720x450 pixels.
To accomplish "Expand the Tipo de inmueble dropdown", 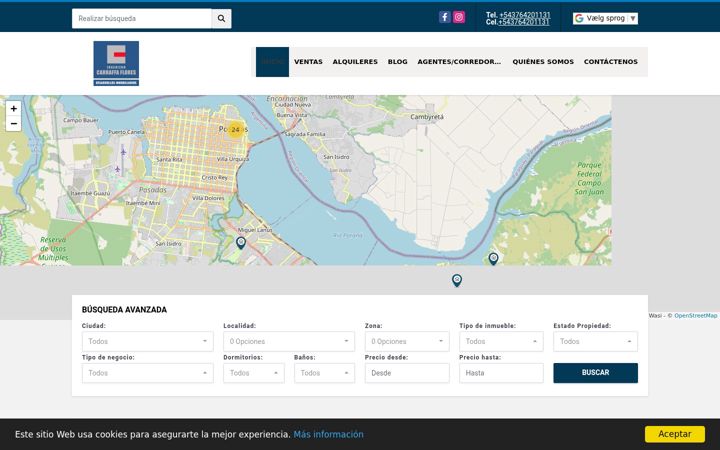I will coord(501,341).
